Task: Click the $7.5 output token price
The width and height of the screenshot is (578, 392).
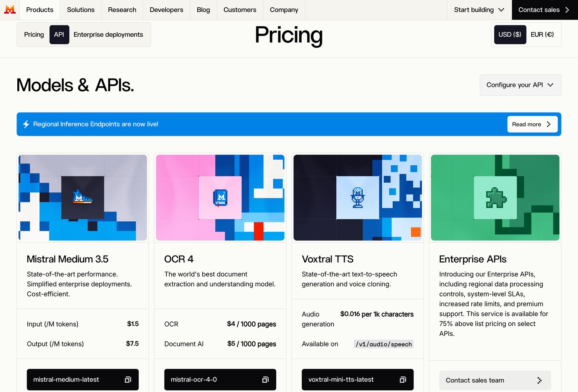Action: coord(132,343)
